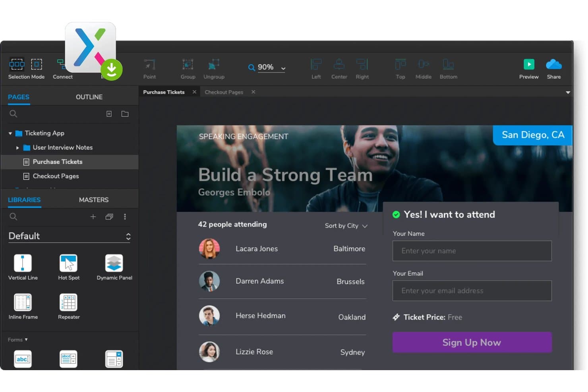Choose the Dynamic Panel widget

tap(114, 263)
